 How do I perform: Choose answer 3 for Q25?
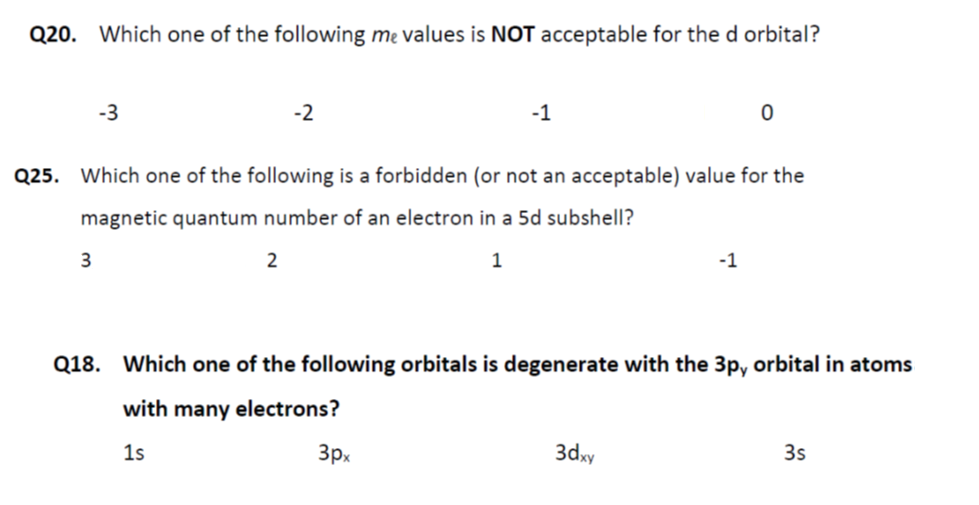pyautogui.click(x=85, y=261)
